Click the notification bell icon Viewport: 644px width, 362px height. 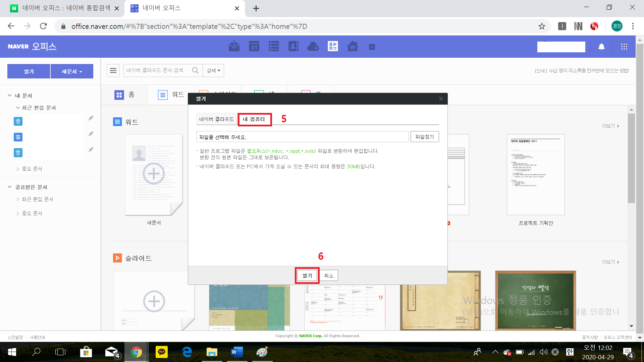pyautogui.click(x=601, y=47)
